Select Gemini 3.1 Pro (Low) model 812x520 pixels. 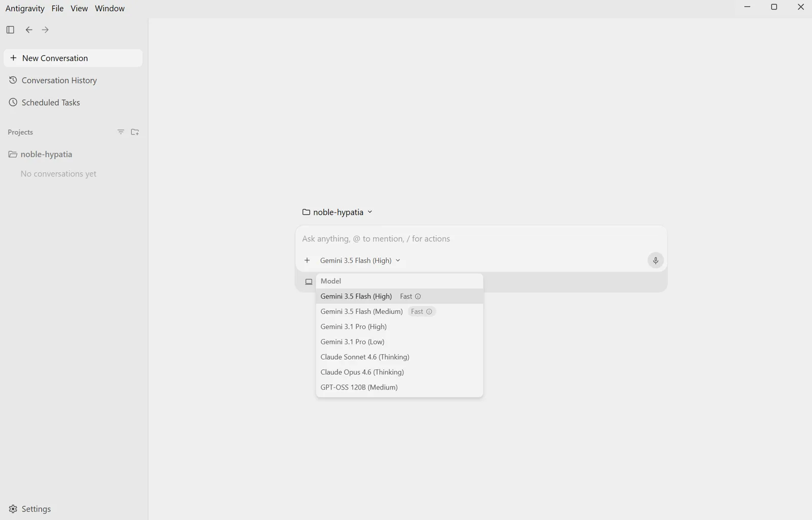[399, 342]
